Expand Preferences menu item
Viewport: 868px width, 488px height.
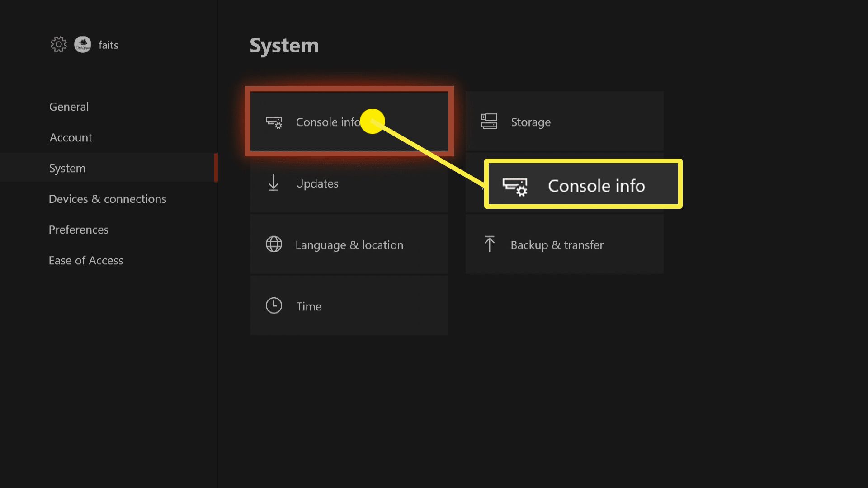[x=78, y=229]
